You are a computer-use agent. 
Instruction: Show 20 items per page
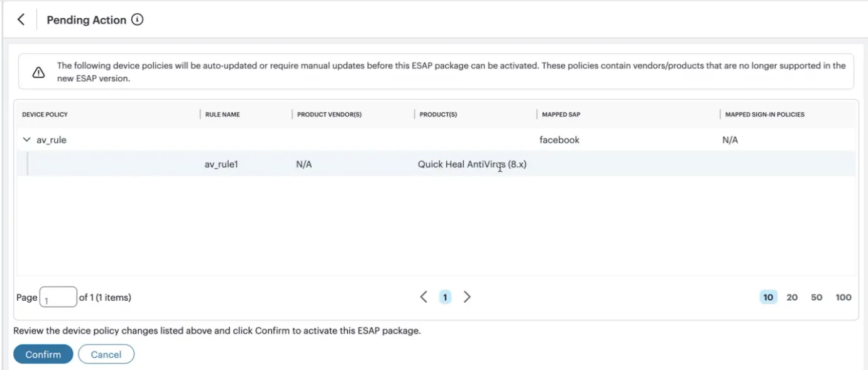[792, 297]
